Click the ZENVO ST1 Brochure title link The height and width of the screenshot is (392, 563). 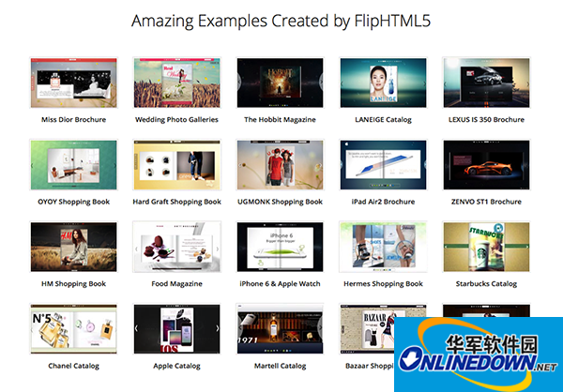click(486, 202)
